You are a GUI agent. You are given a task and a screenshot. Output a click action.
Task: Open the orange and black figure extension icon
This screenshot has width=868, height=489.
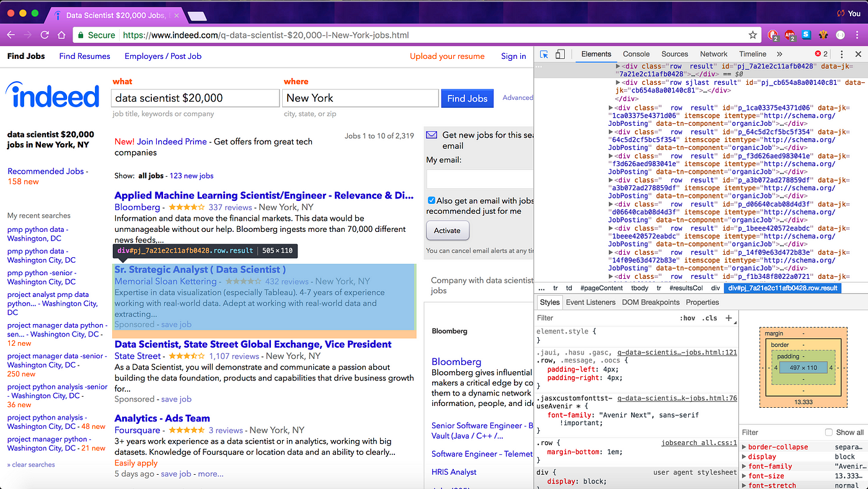coord(824,35)
